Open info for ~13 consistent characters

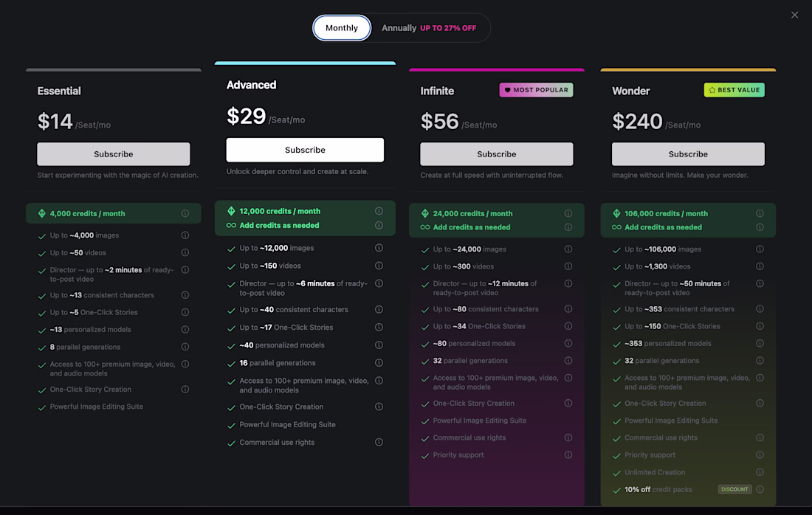[185, 295]
